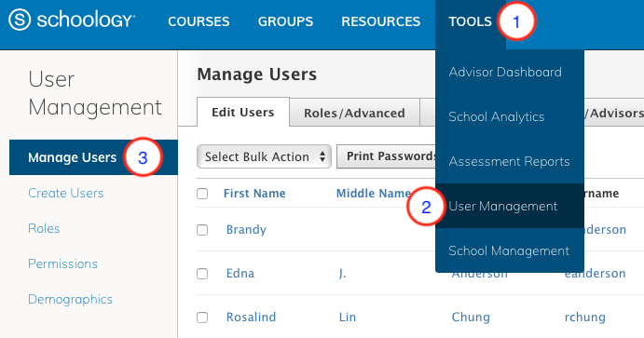This screenshot has height=338, width=644.
Task: Open the Select Bulk Action dropdown
Action: pos(264,156)
